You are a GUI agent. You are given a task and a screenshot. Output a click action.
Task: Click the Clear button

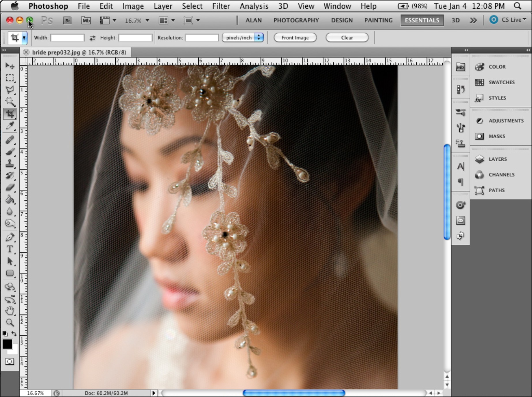[347, 37]
